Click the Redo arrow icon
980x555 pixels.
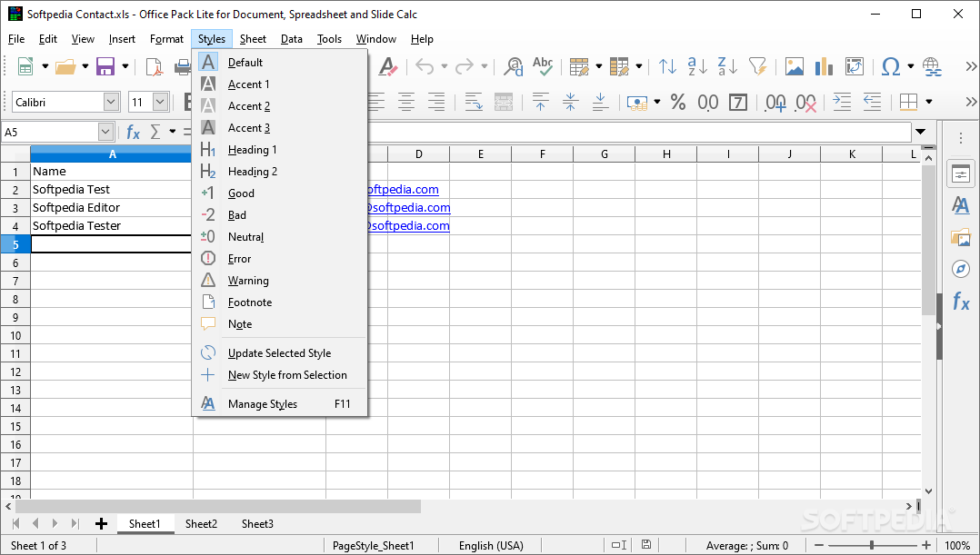click(465, 66)
